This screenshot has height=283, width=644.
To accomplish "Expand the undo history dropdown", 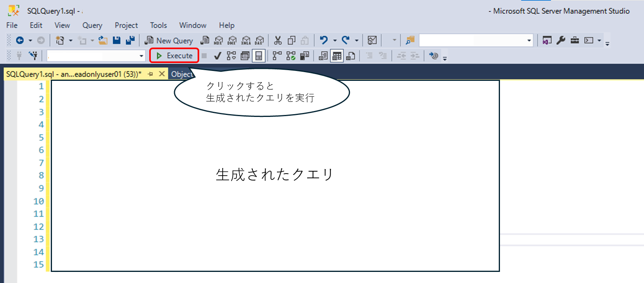I will coord(335,40).
